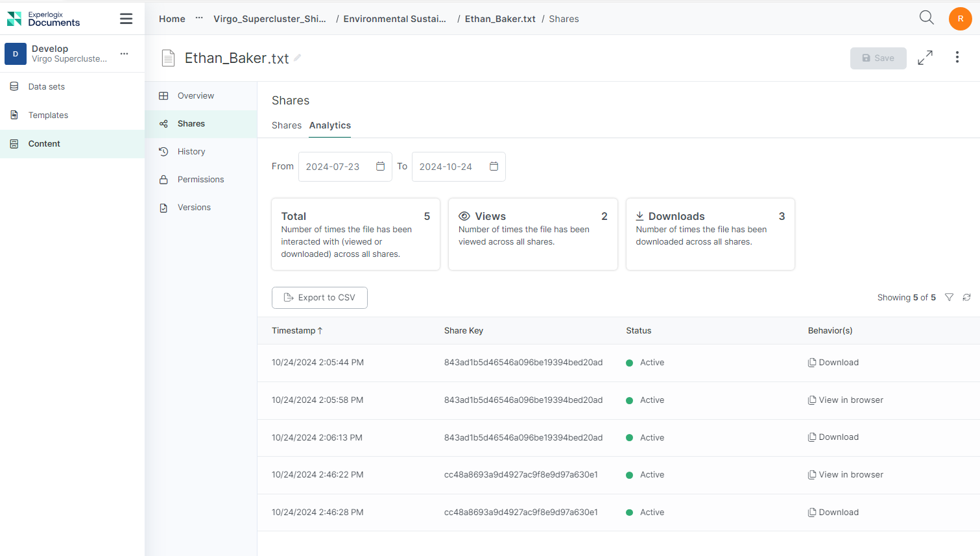Screen dimensions: 980x556
Task: Open the table filter funnel icon
Action: [x=949, y=297]
